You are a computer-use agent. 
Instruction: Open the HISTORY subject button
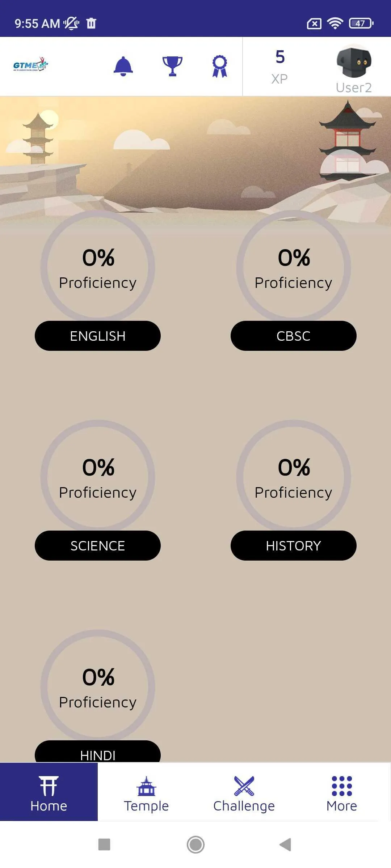(x=293, y=545)
